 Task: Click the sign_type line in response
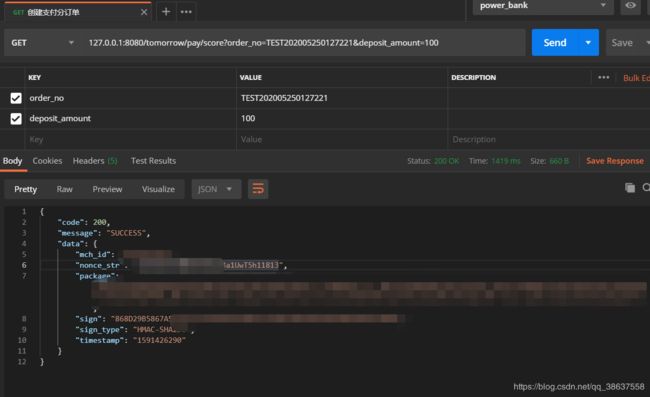pyautogui.click(x=134, y=329)
